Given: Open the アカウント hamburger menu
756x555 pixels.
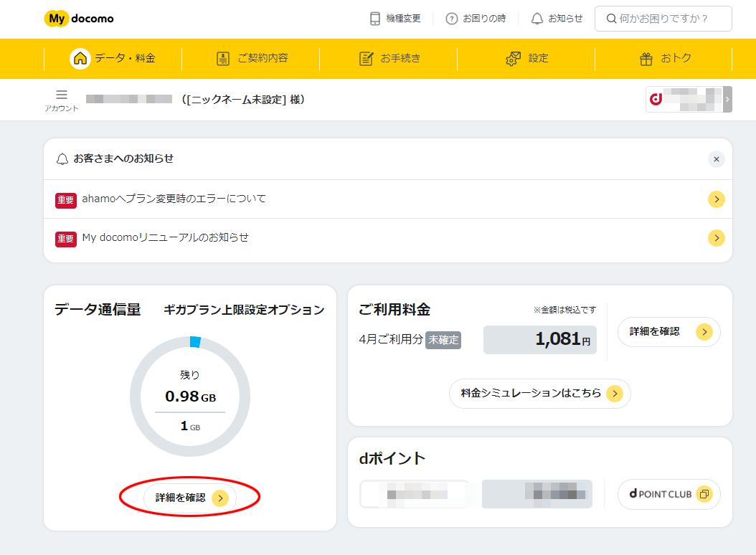Looking at the screenshot, I should [62, 100].
